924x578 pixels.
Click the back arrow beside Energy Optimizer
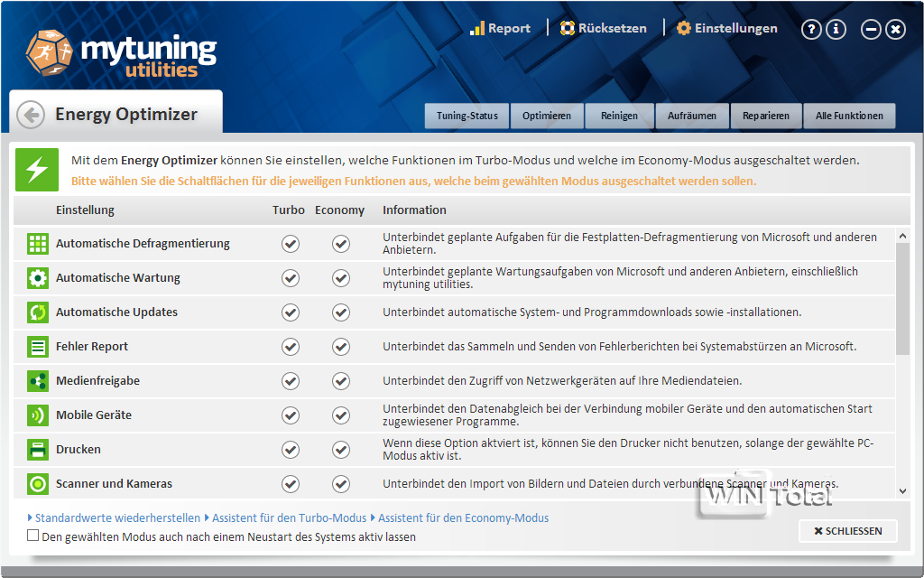coord(31,115)
